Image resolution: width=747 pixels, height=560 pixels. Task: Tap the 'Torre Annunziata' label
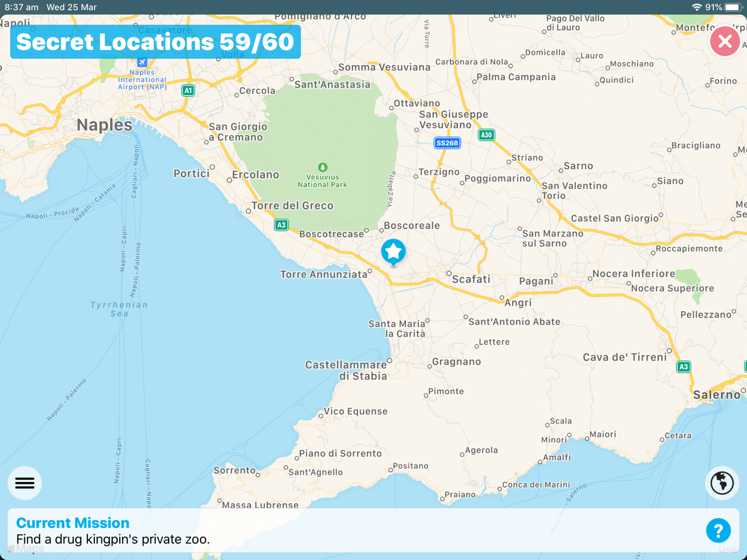point(324,274)
